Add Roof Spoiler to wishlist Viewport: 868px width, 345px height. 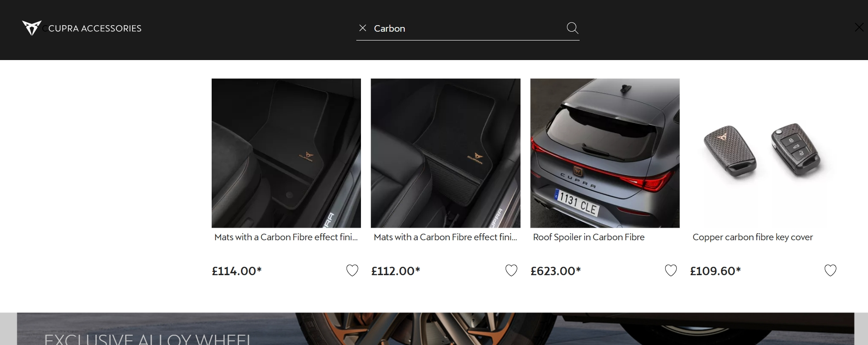pos(671,271)
